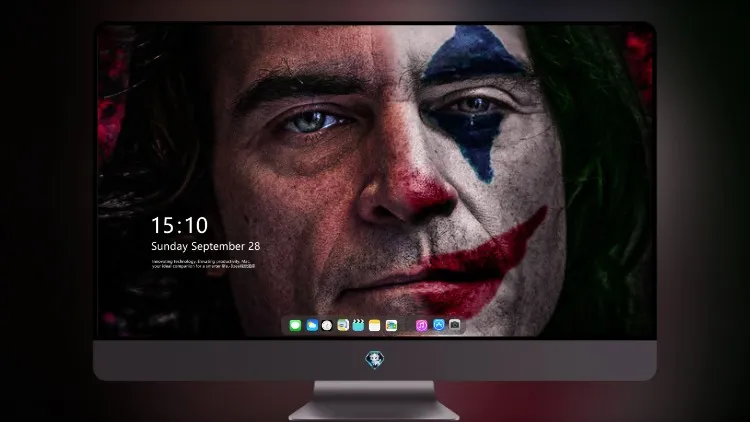Launch the Weather app from the dock

point(312,325)
